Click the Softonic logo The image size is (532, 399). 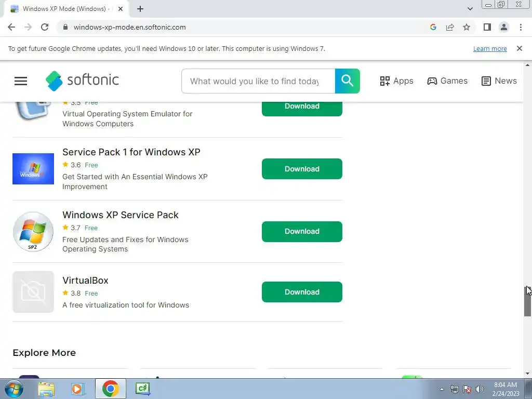coord(82,81)
